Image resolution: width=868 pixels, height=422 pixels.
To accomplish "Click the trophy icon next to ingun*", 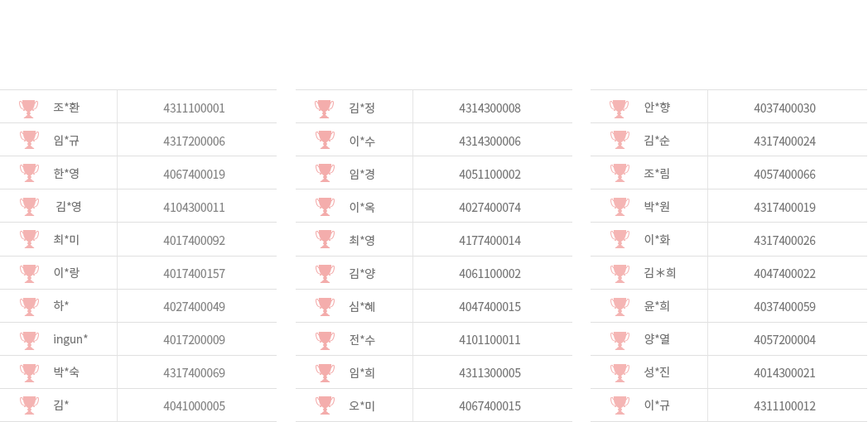I will coord(29,341).
